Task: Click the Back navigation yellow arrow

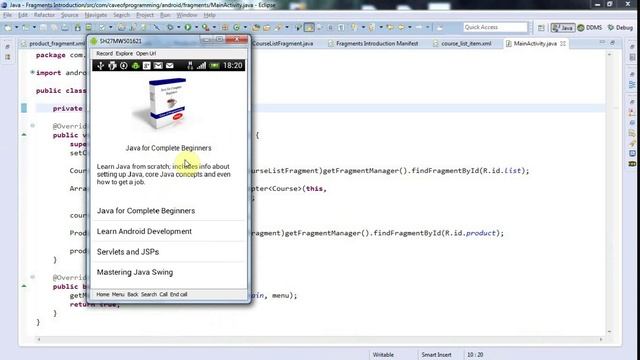Action: click(401, 27)
